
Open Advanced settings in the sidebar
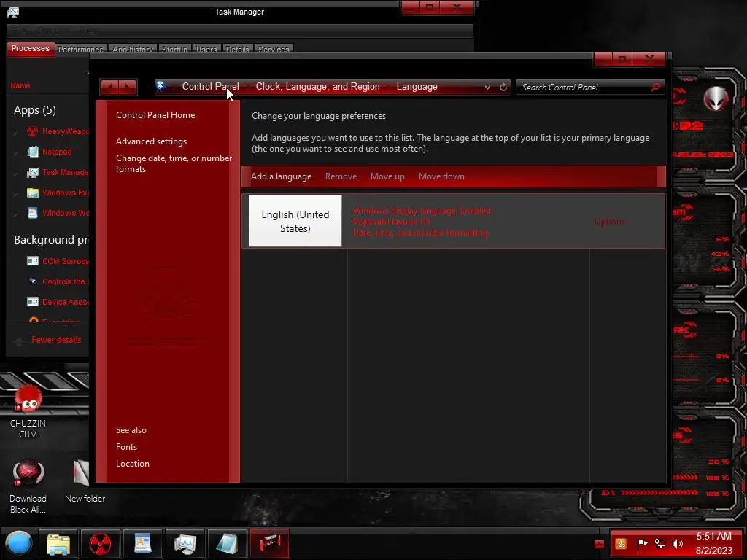tap(151, 141)
